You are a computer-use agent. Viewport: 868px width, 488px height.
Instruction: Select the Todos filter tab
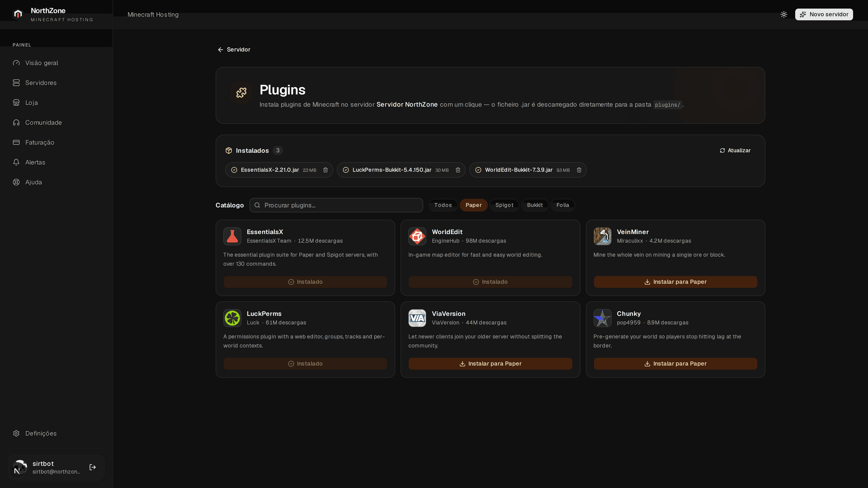[x=443, y=205]
